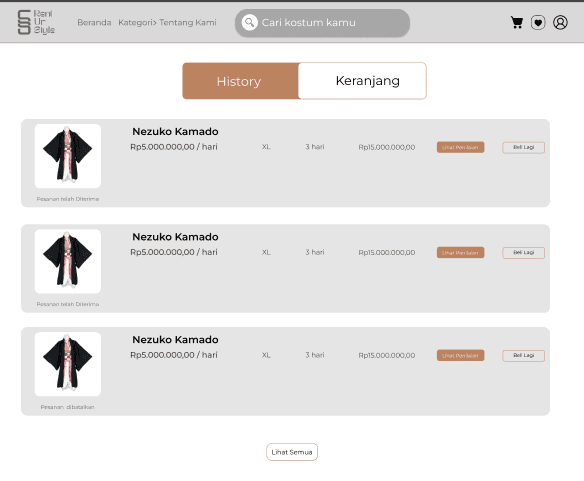Click the Lihat Semua button
Viewport: 584px width, 481px height.
(292, 452)
